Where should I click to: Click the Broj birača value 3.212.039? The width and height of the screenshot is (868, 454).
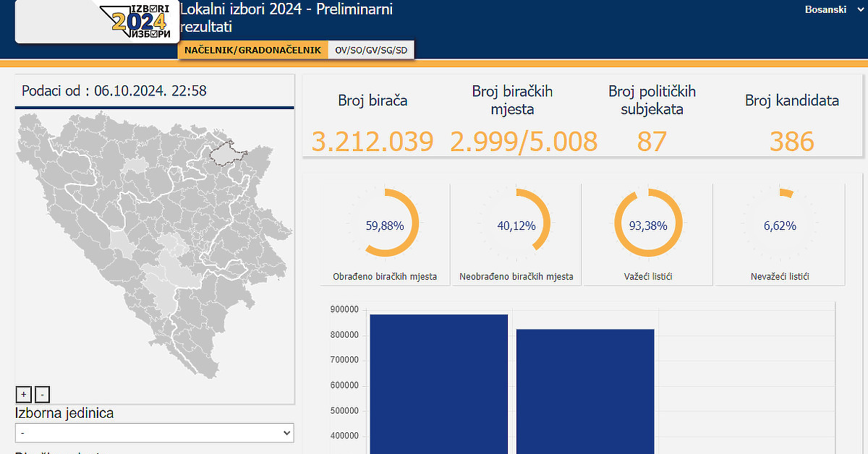click(x=373, y=141)
